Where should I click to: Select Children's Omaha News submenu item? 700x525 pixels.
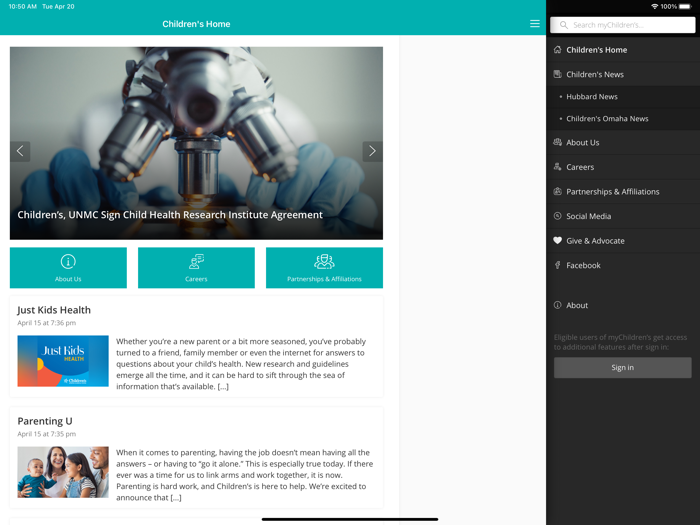click(x=623, y=119)
